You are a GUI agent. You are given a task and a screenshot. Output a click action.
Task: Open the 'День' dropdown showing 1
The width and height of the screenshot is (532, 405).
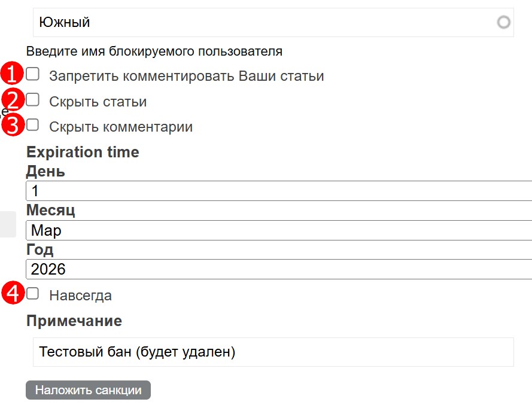(279, 191)
